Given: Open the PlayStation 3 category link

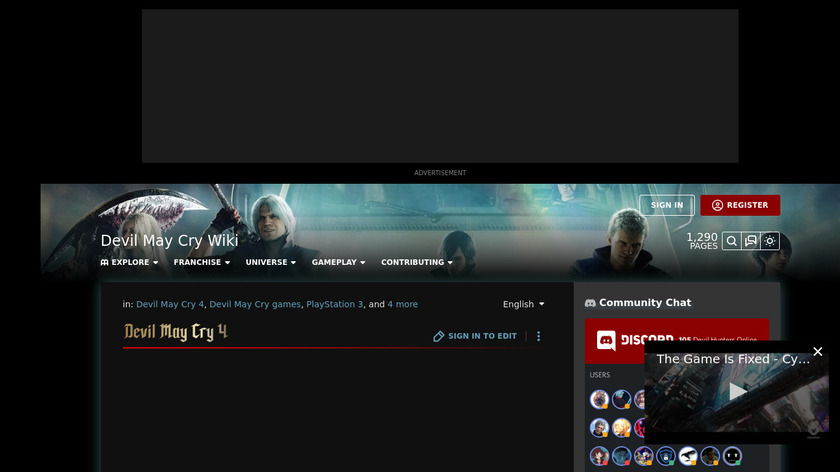Looking at the screenshot, I should pyautogui.click(x=334, y=304).
